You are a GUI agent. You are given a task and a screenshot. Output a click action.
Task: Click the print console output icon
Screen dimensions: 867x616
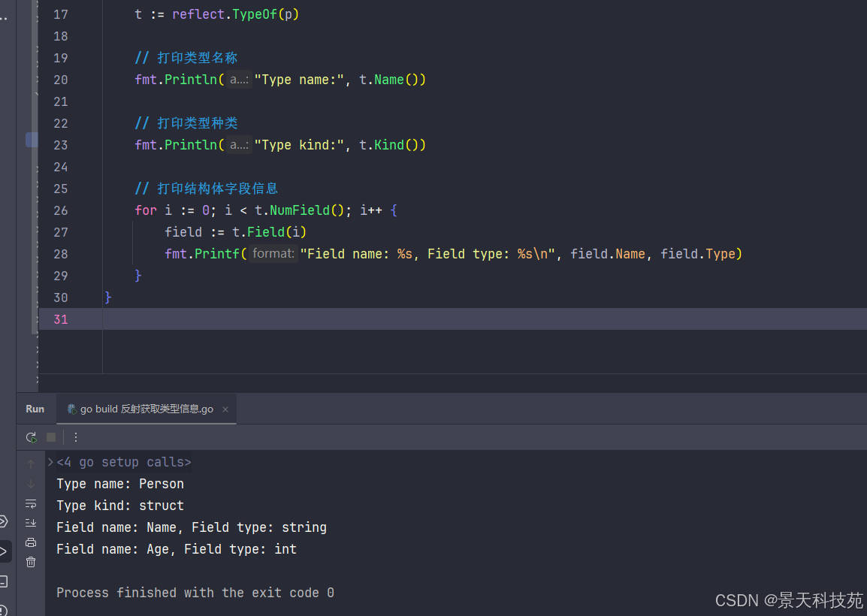point(31,542)
